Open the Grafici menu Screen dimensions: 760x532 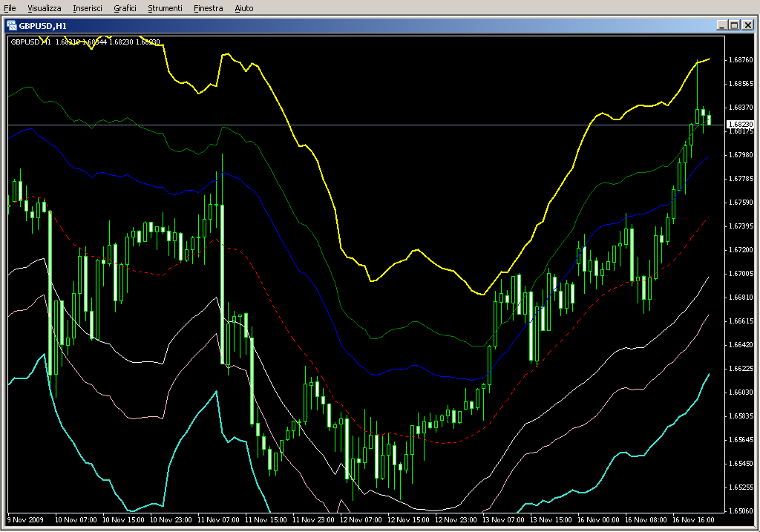click(x=125, y=8)
